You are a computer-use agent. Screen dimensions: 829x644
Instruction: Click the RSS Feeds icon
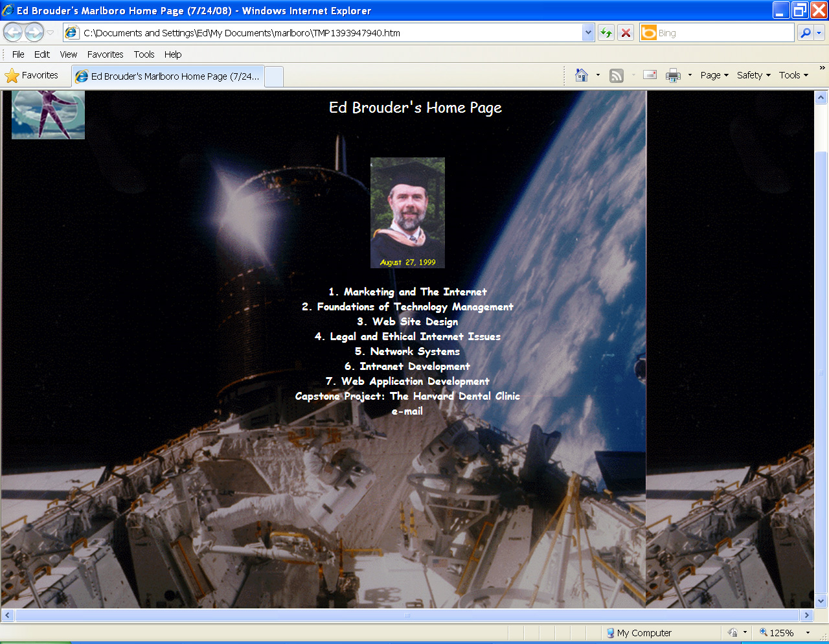click(617, 76)
